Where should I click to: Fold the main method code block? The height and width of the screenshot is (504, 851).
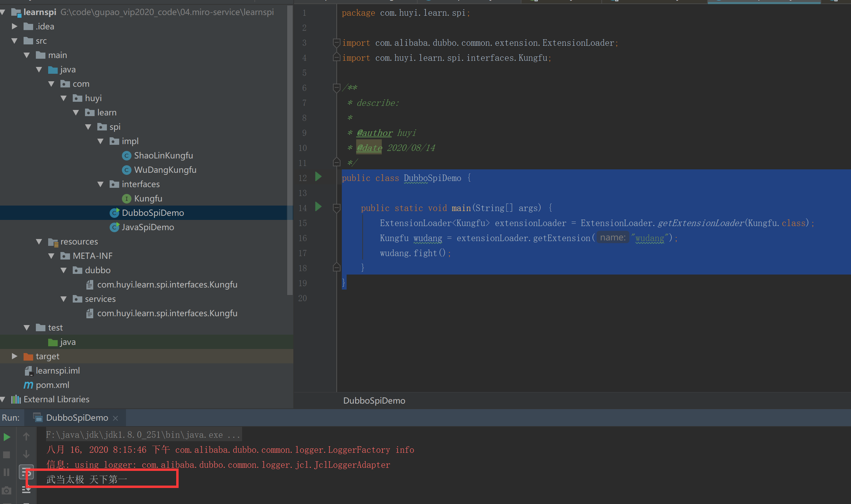(x=336, y=208)
